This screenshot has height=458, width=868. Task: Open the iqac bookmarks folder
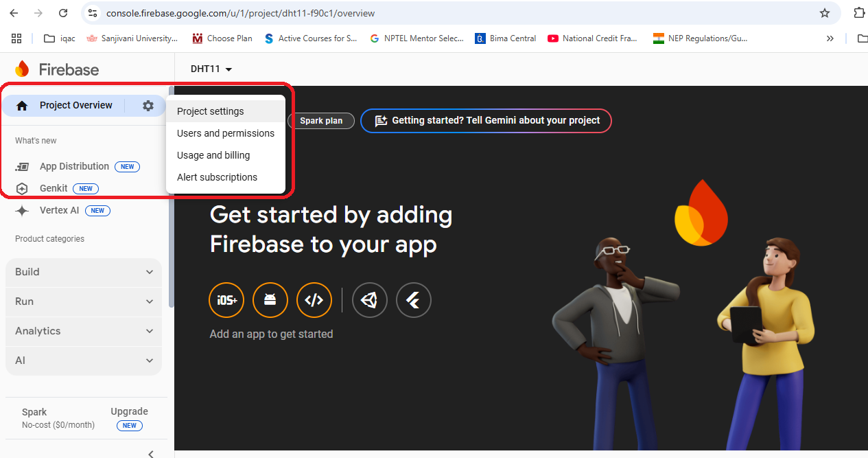click(x=60, y=38)
